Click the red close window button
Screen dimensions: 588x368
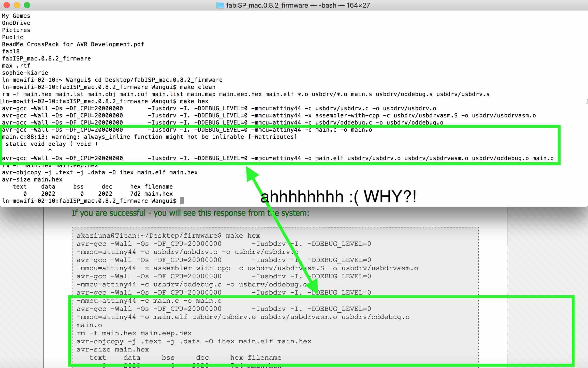(7, 5)
